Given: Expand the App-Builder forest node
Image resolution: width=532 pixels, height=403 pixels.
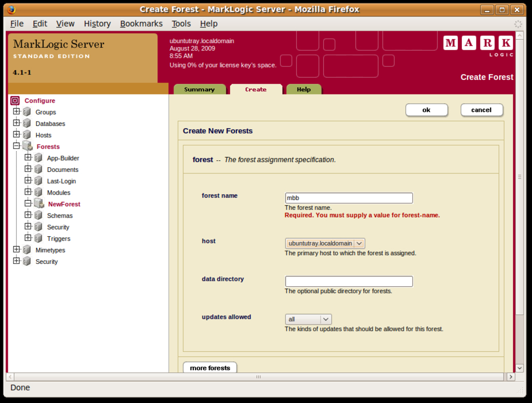Looking at the screenshot, I should (x=28, y=157).
